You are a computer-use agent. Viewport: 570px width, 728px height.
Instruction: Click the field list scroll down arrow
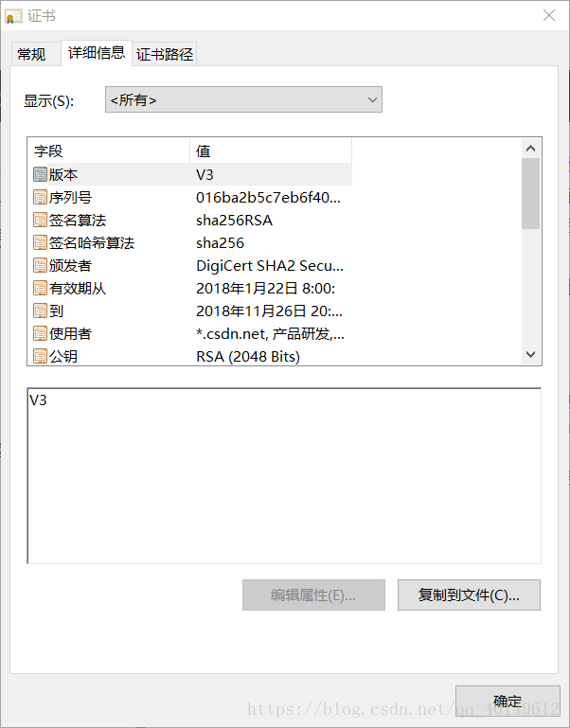click(x=530, y=355)
